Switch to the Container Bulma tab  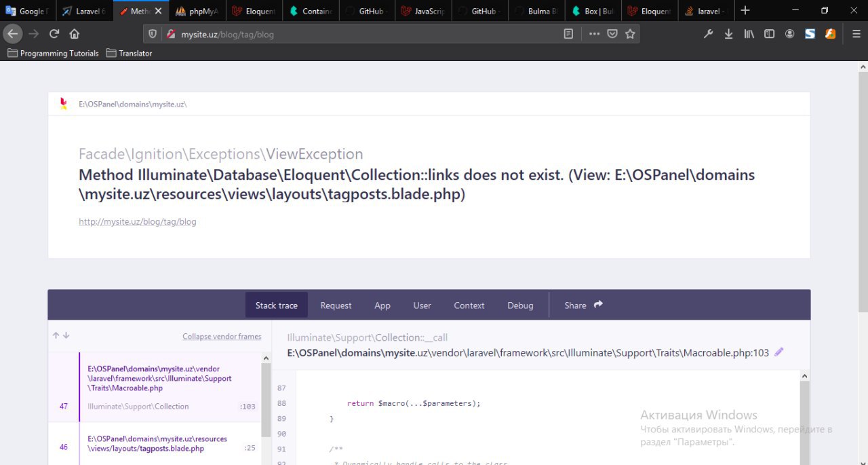point(312,11)
